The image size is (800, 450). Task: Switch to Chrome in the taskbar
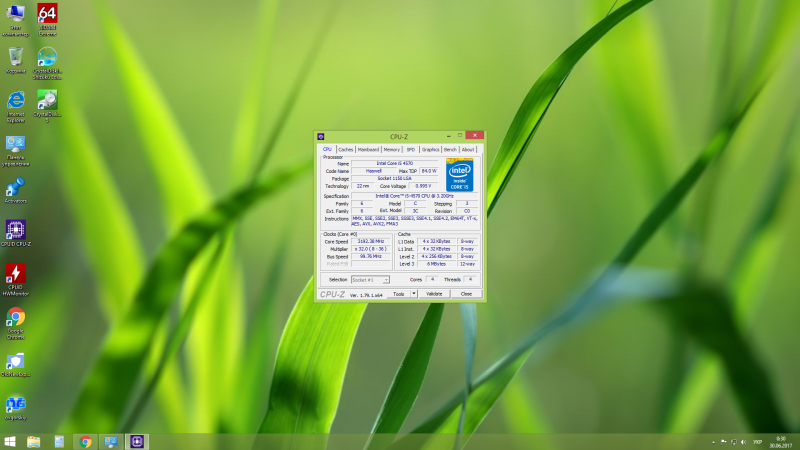click(x=85, y=441)
